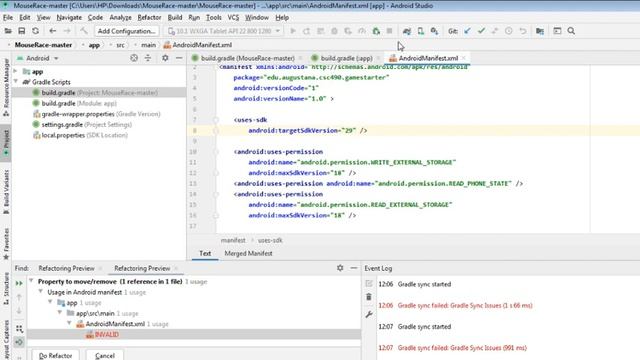Image resolution: width=640 pixels, height=360 pixels.
Task: Collapse the app\src\main usage node
Action: point(60,313)
